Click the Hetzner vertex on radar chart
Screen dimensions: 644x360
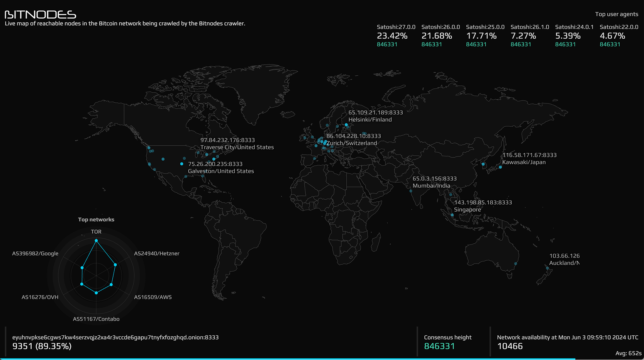point(115,265)
